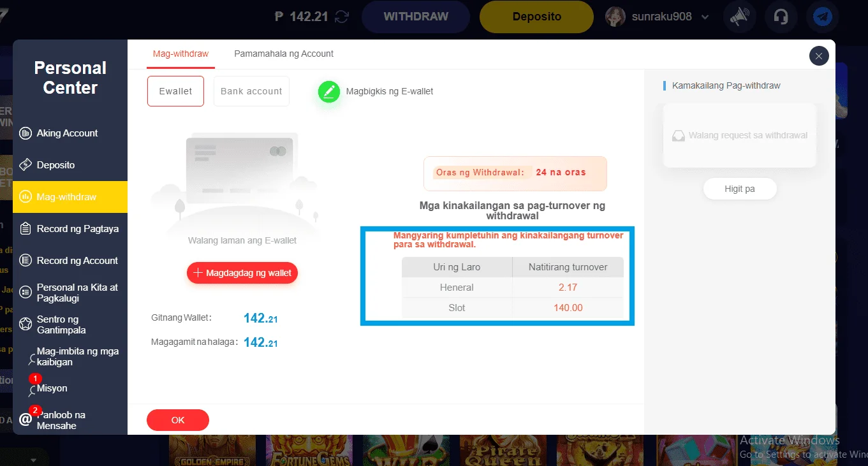Click the balance refresh icon
868x466 pixels.
pyautogui.click(x=342, y=17)
